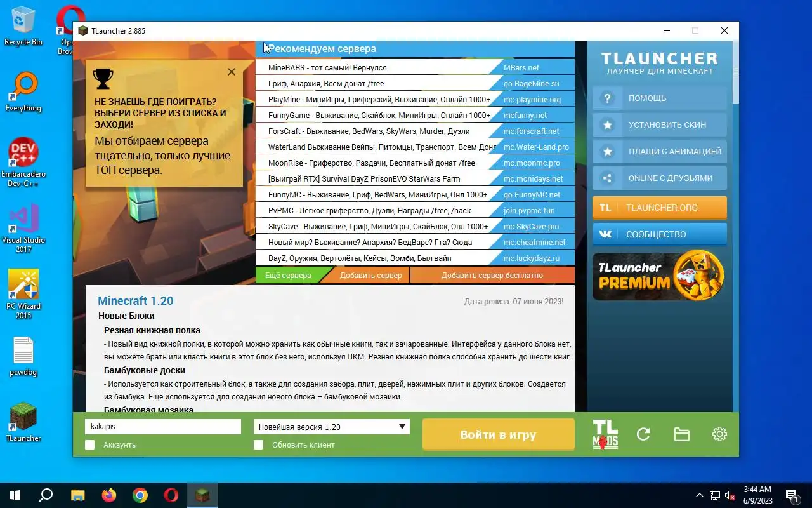Open File Explorer from taskbar
This screenshot has width=812, height=508.
[77, 495]
